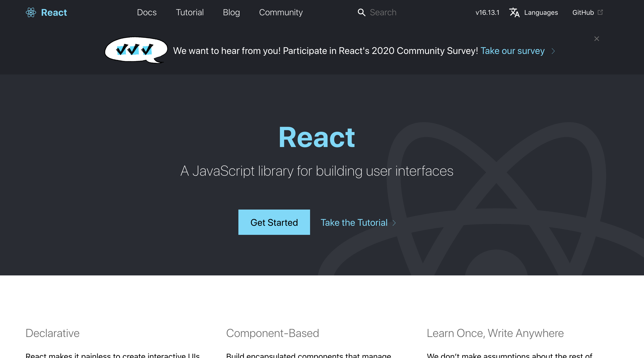Click the Declarative heading
The image size is (644, 358).
[53, 333]
